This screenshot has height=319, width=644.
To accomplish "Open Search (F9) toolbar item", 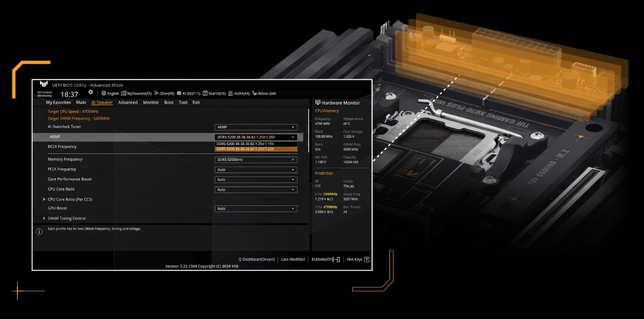I will click(x=214, y=94).
